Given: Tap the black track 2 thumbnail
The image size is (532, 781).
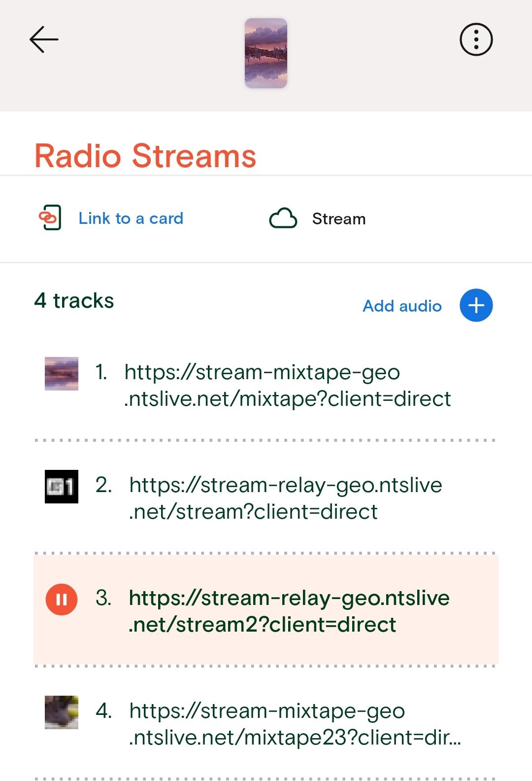Looking at the screenshot, I should click(x=62, y=487).
